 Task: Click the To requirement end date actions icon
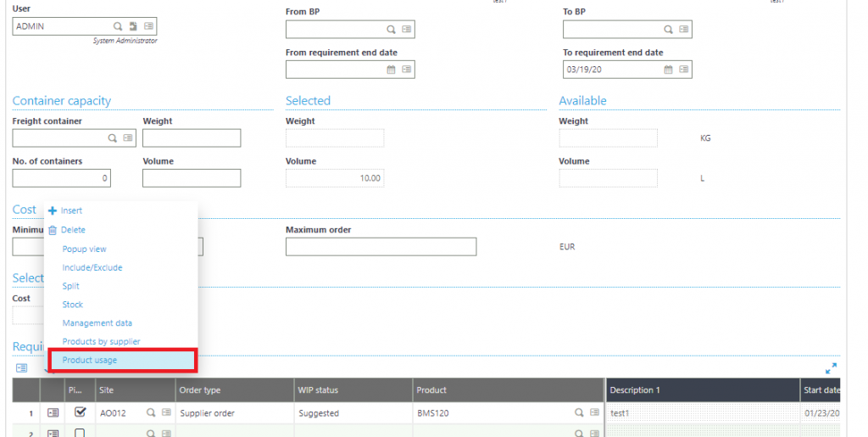684,70
